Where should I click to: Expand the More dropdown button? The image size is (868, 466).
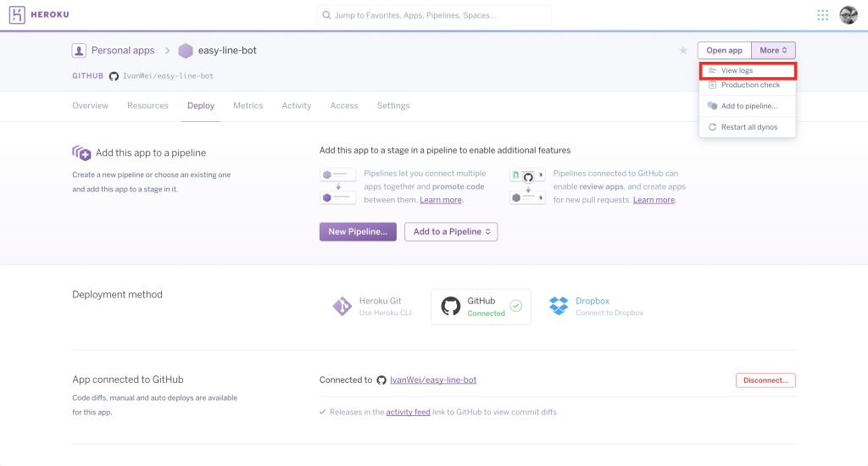(x=773, y=50)
